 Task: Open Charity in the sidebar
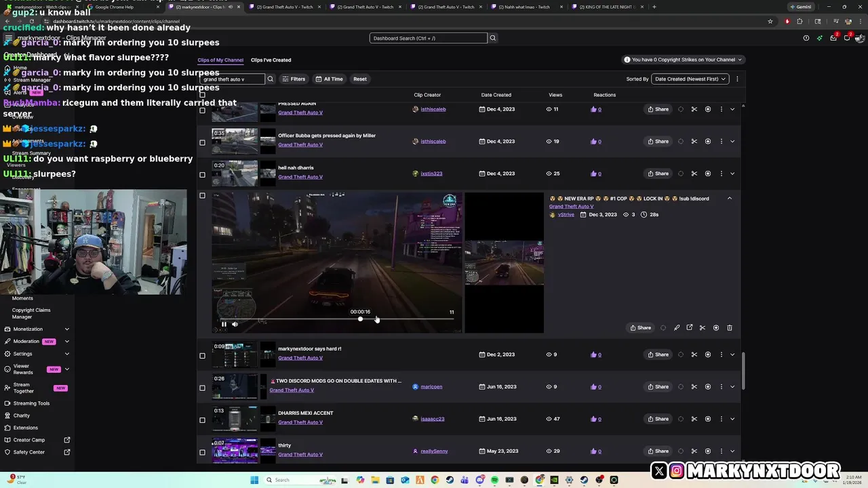tap(22, 415)
